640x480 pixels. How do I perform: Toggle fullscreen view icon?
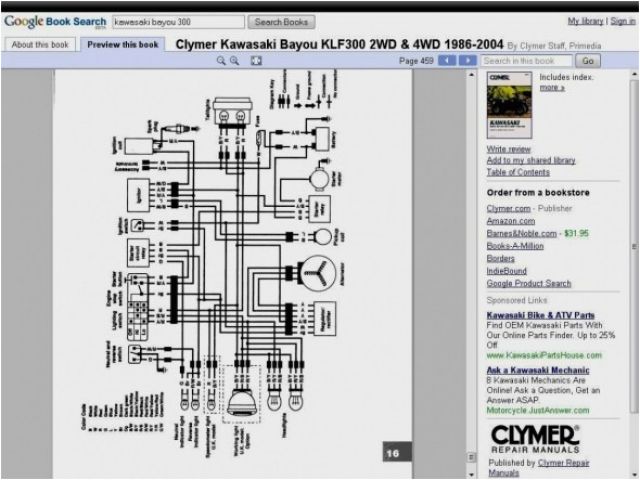(256, 61)
